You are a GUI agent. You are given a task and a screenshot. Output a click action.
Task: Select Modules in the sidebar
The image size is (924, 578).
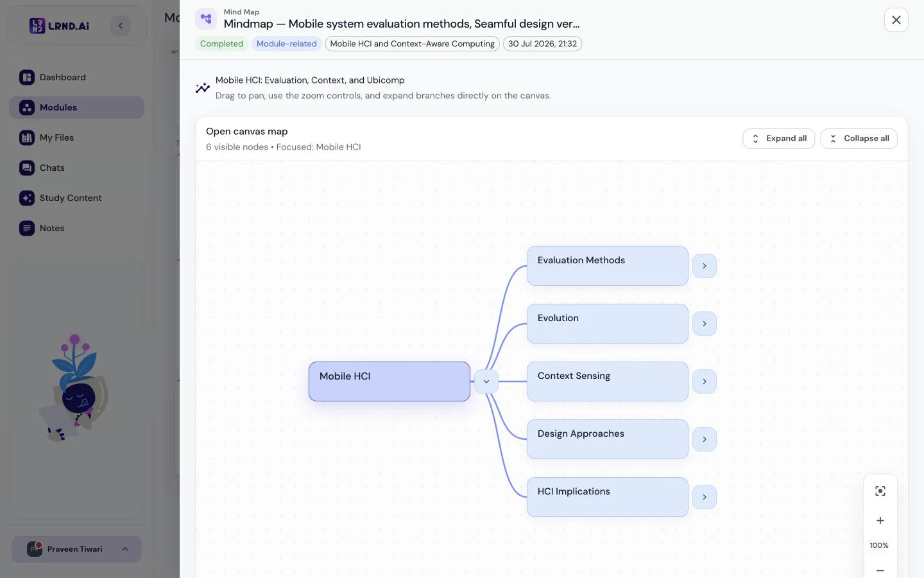76,107
